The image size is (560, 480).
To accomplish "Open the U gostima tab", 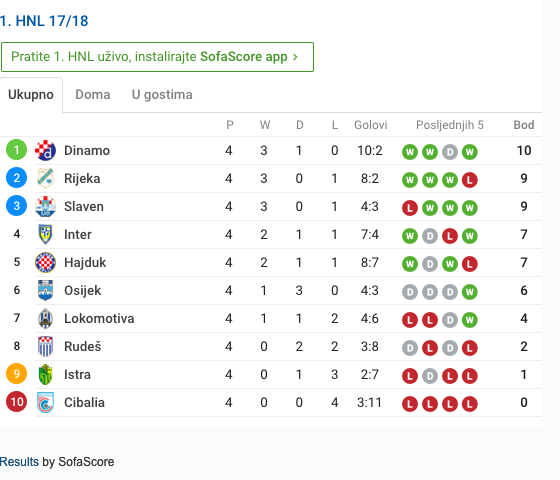I will tap(162, 95).
